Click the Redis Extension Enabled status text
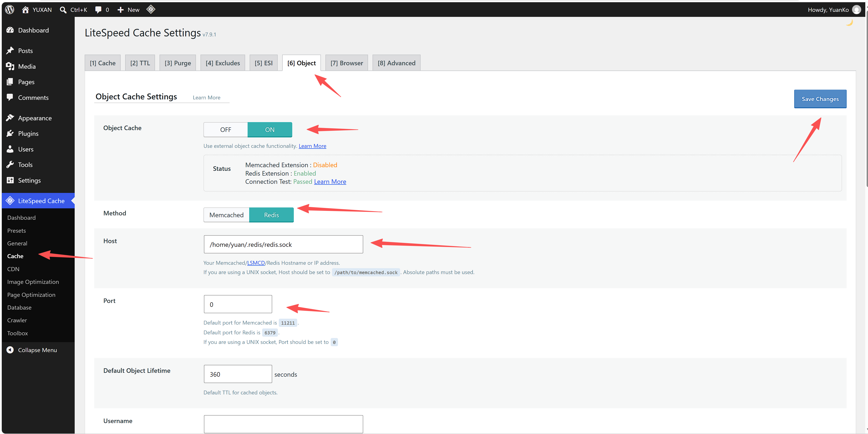This screenshot has height=434, width=868. tap(305, 173)
